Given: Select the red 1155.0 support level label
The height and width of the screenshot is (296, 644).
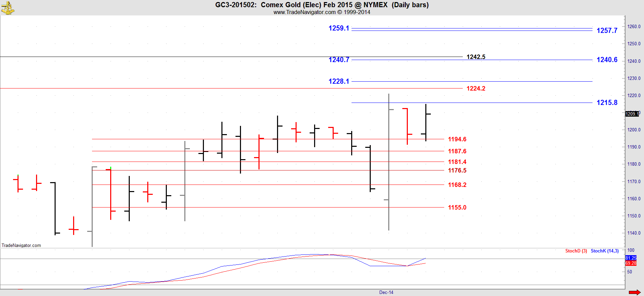Looking at the screenshot, I should (x=457, y=208).
